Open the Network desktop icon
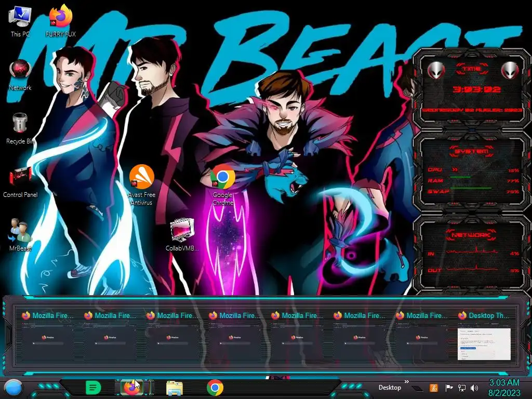This screenshot has width=532, height=399. tap(20, 75)
